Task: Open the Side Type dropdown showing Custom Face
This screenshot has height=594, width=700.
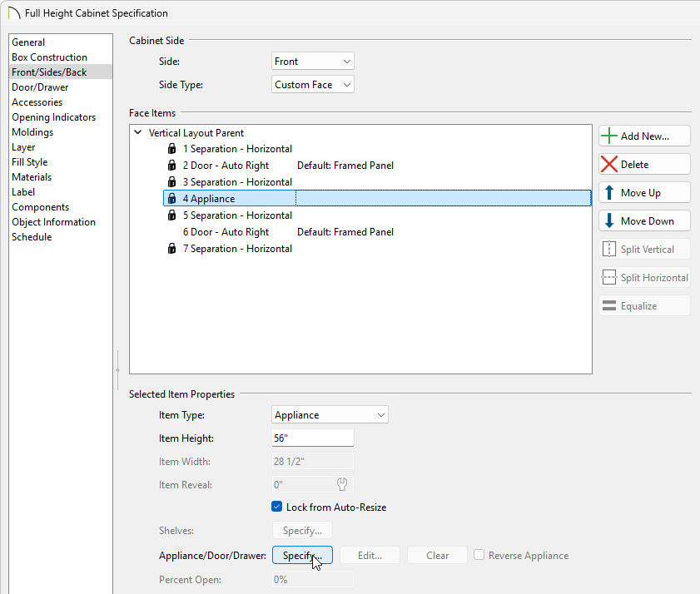Action: click(313, 85)
